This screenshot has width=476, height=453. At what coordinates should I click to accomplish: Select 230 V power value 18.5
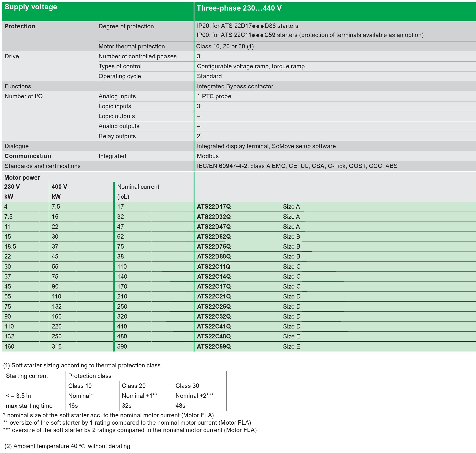coord(10,246)
